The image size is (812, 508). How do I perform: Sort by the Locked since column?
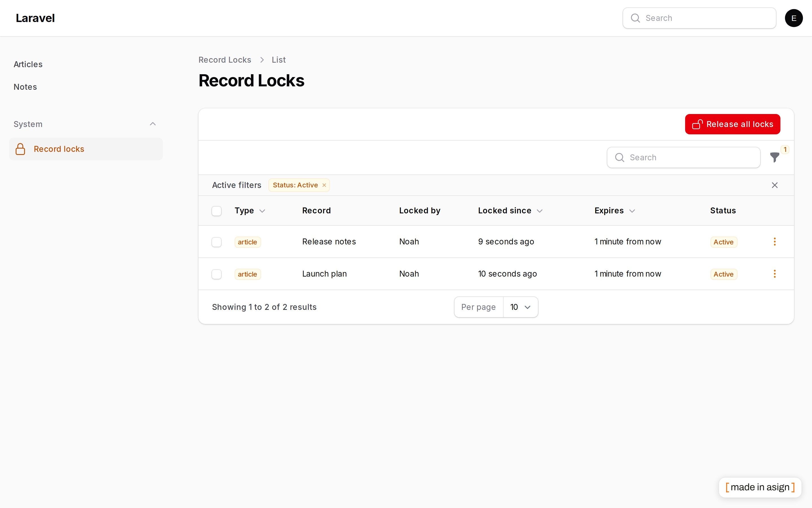point(510,211)
